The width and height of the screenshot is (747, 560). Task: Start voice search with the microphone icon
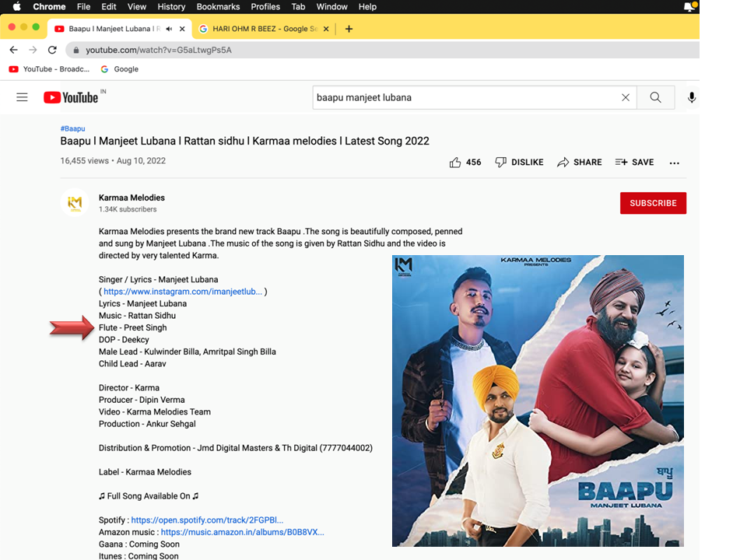(691, 97)
